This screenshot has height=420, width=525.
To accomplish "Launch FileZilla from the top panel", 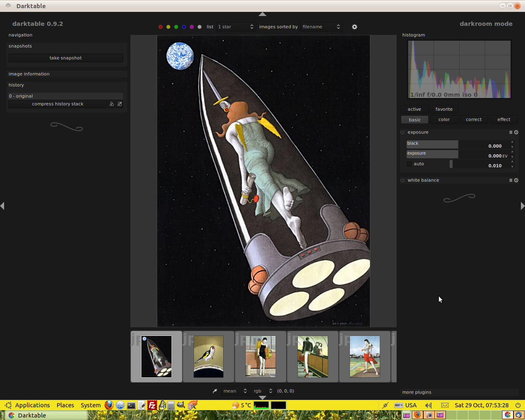I will point(152,405).
